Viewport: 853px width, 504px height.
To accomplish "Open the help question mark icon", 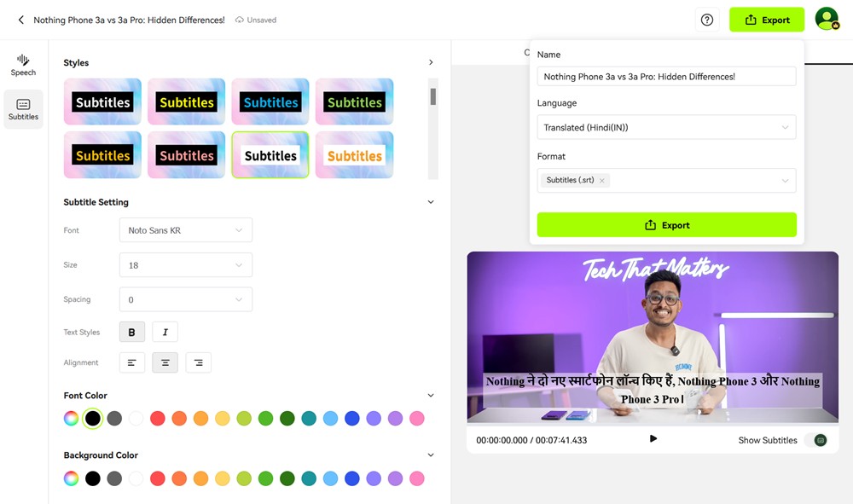I will 706,20.
